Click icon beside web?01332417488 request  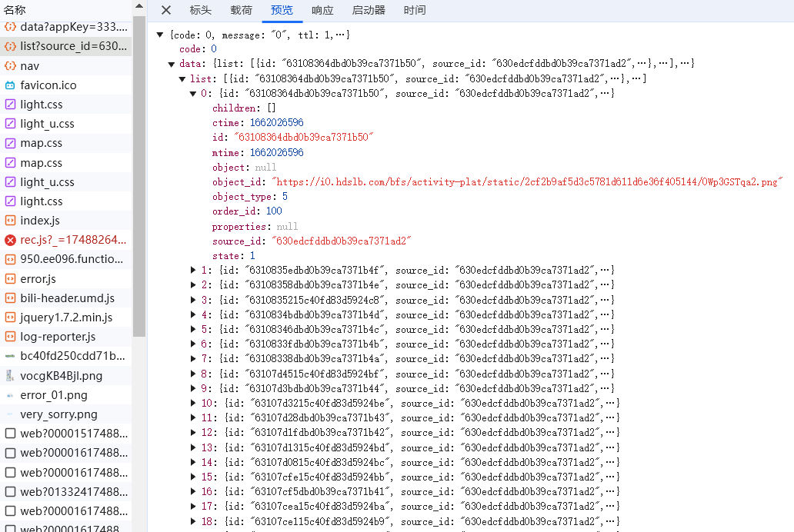click(10, 491)
